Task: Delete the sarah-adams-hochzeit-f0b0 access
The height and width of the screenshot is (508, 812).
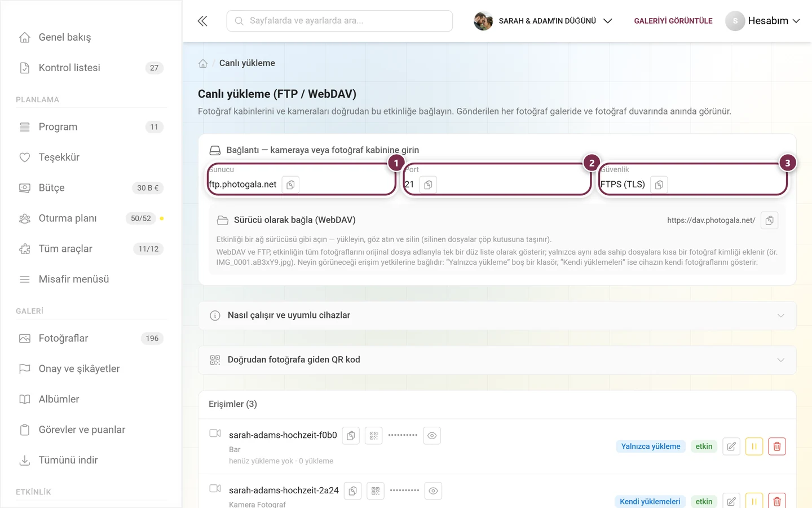Action: pyautogui.click(x=777, y=446)
